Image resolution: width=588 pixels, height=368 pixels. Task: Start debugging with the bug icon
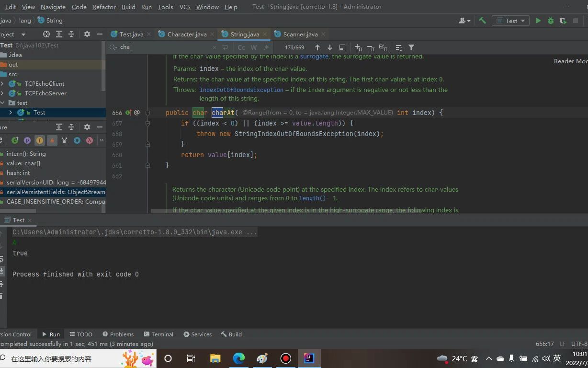tap(551, 21)
